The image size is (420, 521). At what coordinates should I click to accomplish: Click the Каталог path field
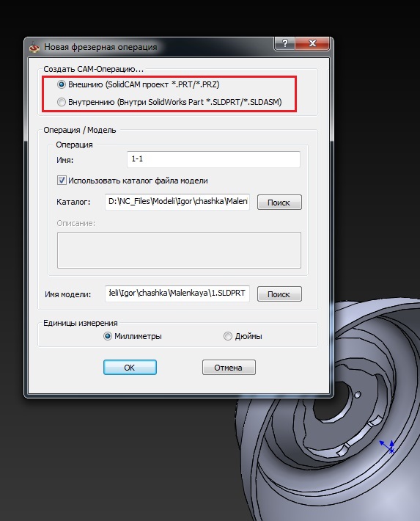point(177,202)
